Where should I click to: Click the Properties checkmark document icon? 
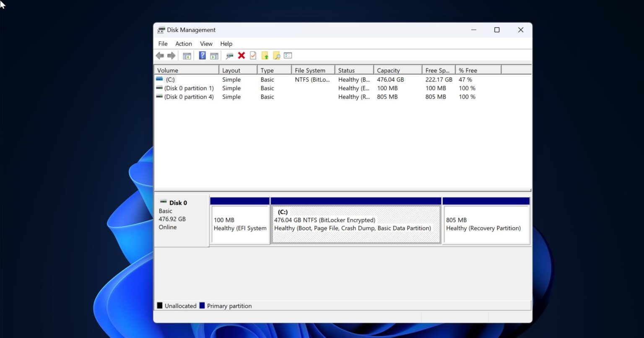click(x=253, y=55)
